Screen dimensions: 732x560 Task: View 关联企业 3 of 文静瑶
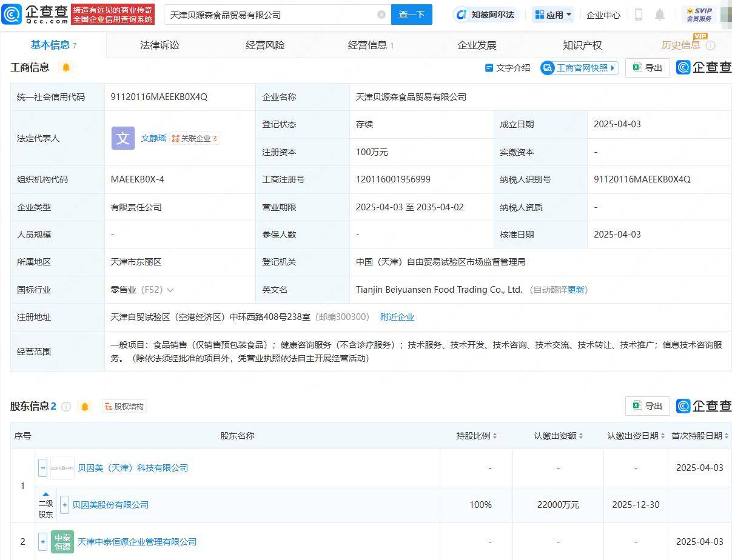coord(194,139)
